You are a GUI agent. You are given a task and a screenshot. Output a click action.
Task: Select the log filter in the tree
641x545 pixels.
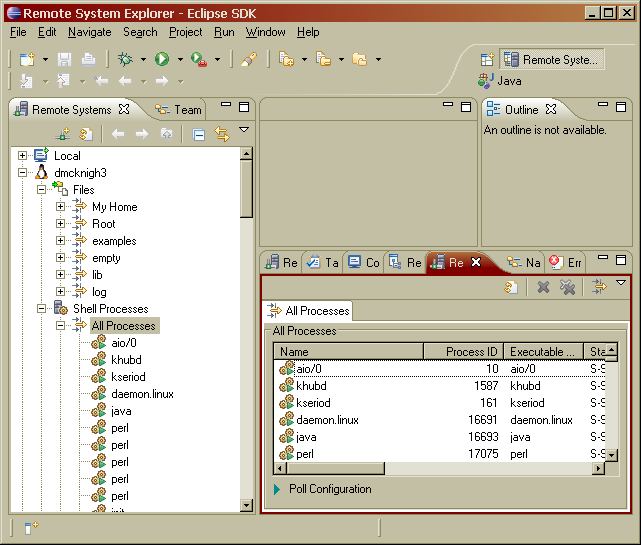[x=99, y=292]
